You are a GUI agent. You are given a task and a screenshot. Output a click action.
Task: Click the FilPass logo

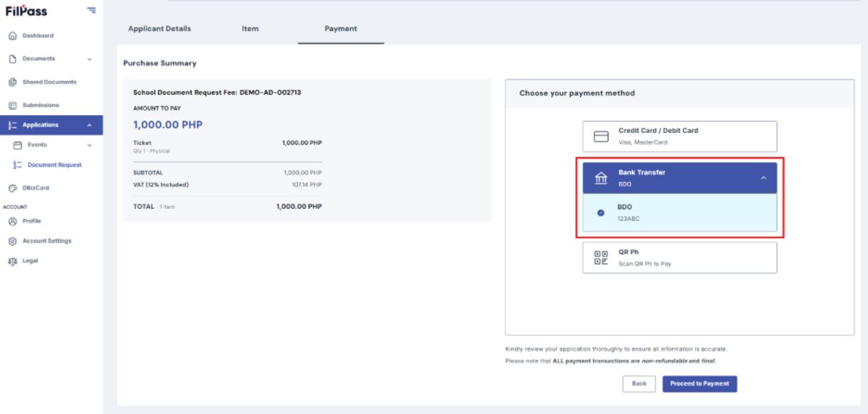(x=26, y=10)
